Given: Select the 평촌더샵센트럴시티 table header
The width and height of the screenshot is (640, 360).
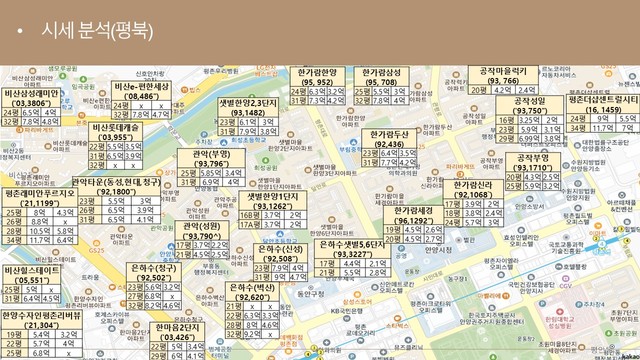Looking at the screenshot, I should click(x=603, y=104).
